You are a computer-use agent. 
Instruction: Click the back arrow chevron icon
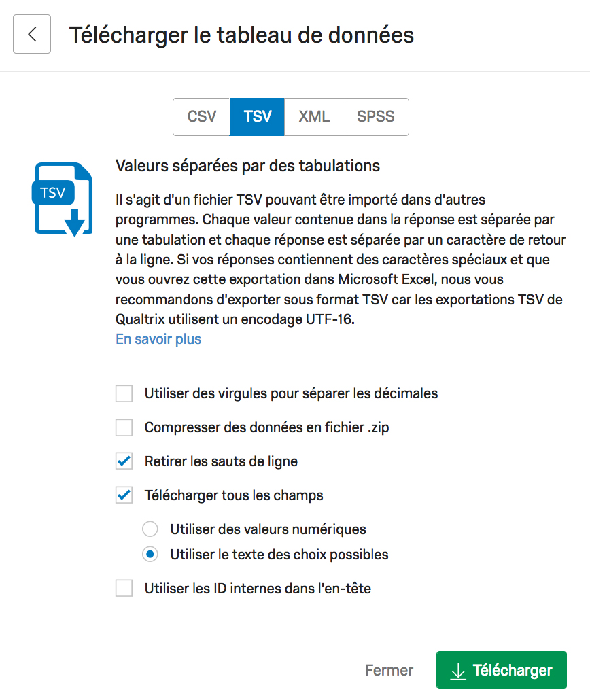(x=32, y=34)
